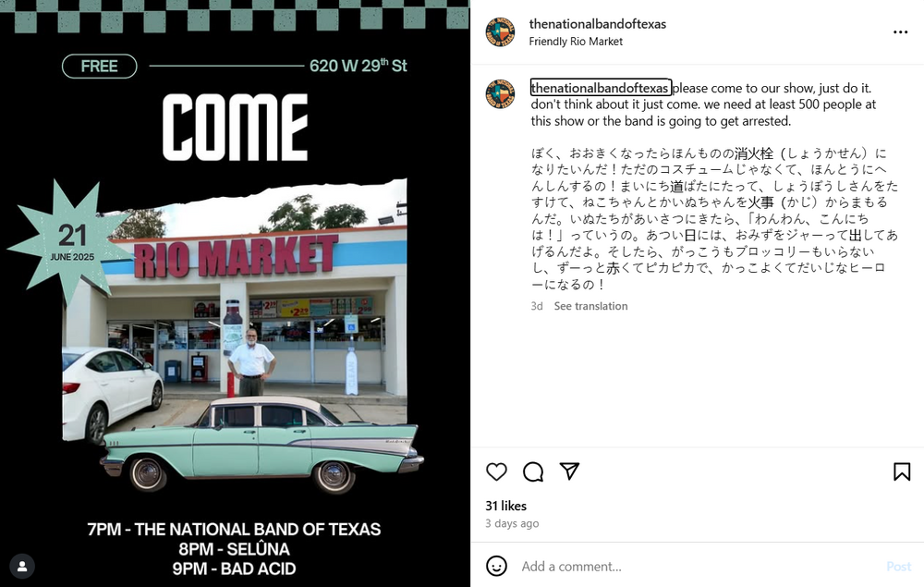Viewport: 924px width, 587px height.
Task: Click the caption profile avatar
Action: click(x=500, y=93)
